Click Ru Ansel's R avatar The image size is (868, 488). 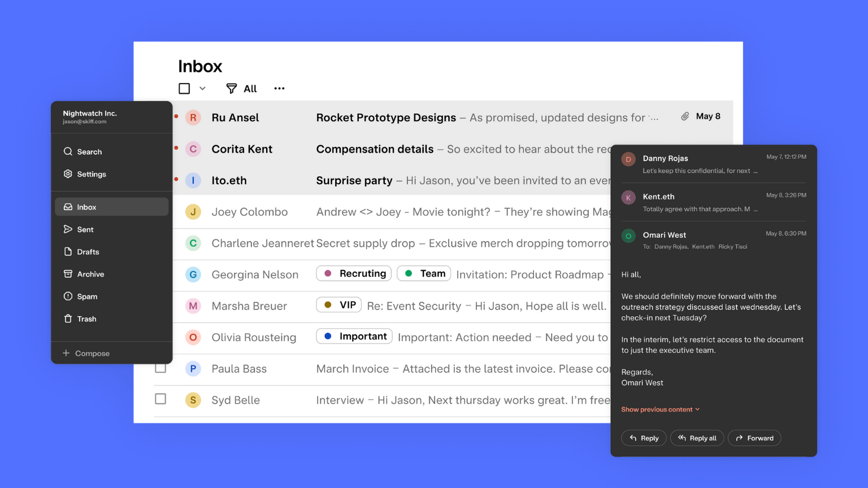193,117
